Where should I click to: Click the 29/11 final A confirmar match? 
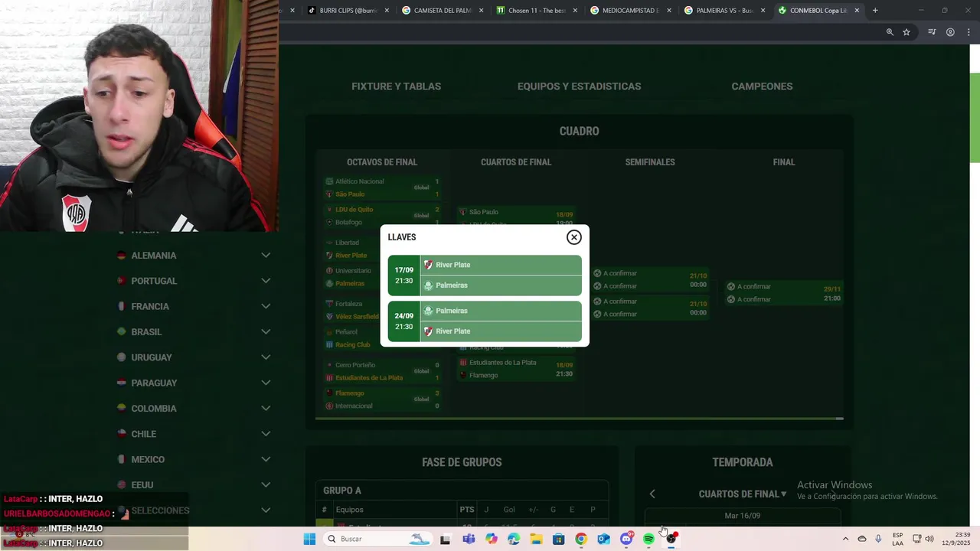click(783, 293)
